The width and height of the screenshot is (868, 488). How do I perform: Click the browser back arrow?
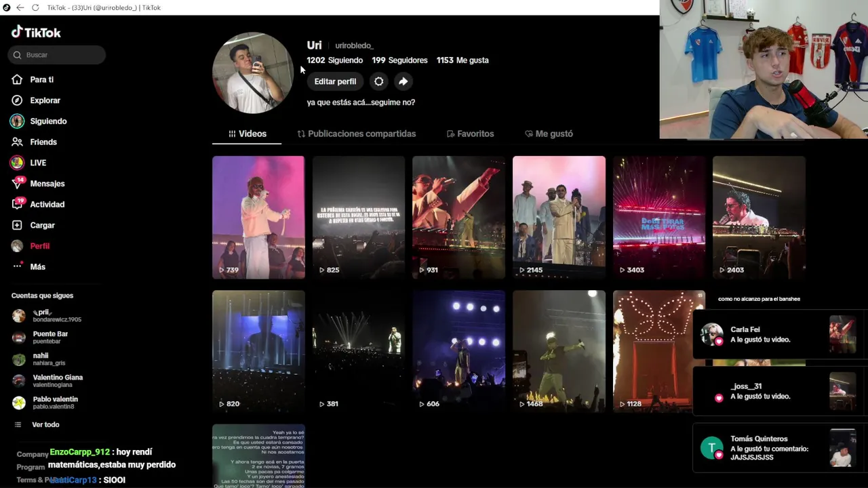tap(20, 7)
